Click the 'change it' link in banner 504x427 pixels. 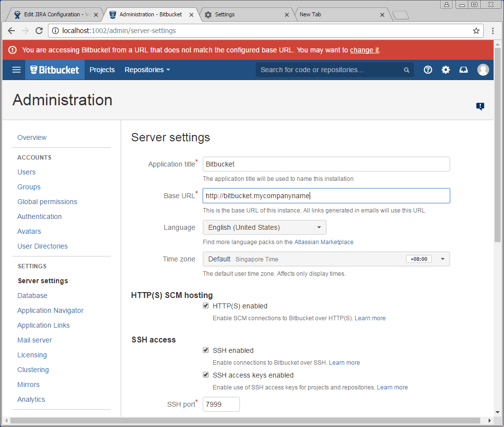[x=365, y=50]
